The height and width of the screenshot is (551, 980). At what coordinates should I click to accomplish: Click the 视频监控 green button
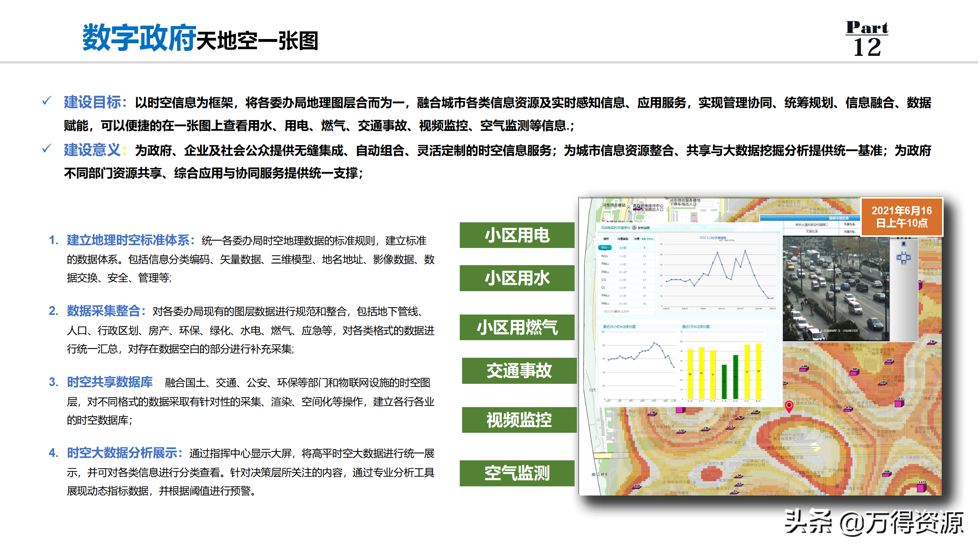pos(519,420)
